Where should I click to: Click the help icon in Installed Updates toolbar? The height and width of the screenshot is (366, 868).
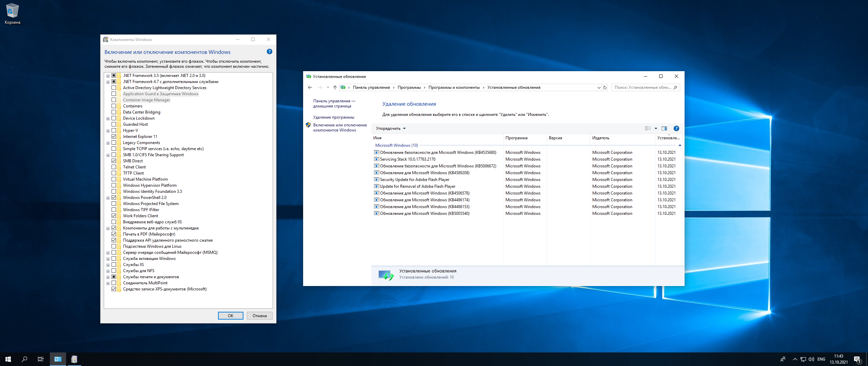[676, 128]
